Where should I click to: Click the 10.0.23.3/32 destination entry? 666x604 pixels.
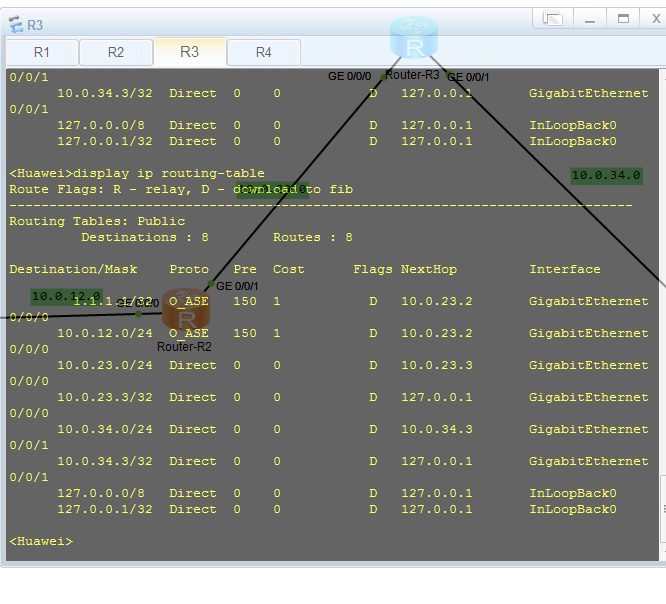point(105,398)
